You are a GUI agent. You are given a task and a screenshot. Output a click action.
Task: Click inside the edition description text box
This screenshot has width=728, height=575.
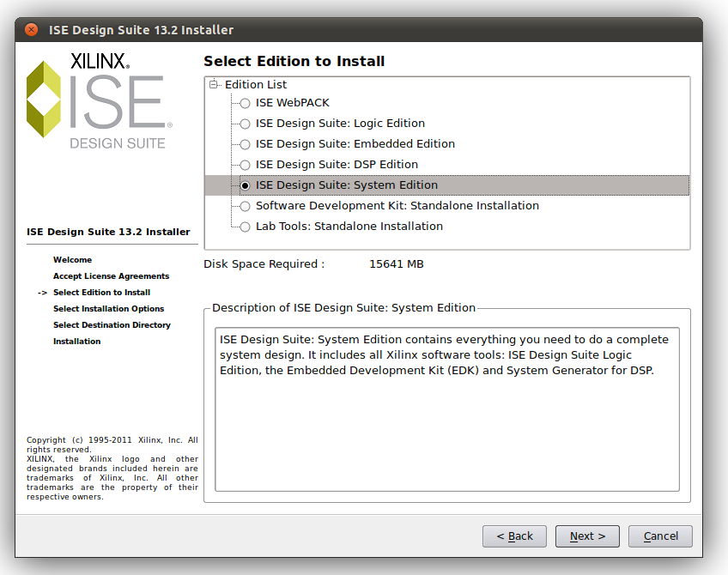[x=447, y=409]
